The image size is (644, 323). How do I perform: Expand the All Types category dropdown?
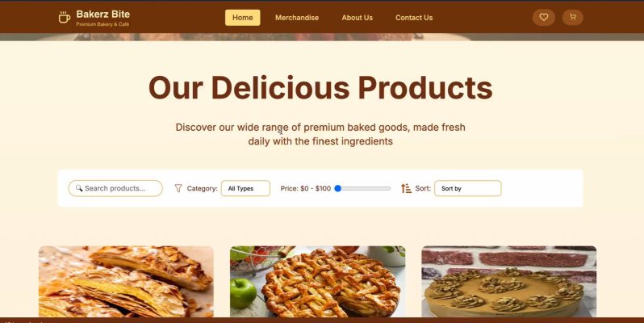(x=245, y=188)
